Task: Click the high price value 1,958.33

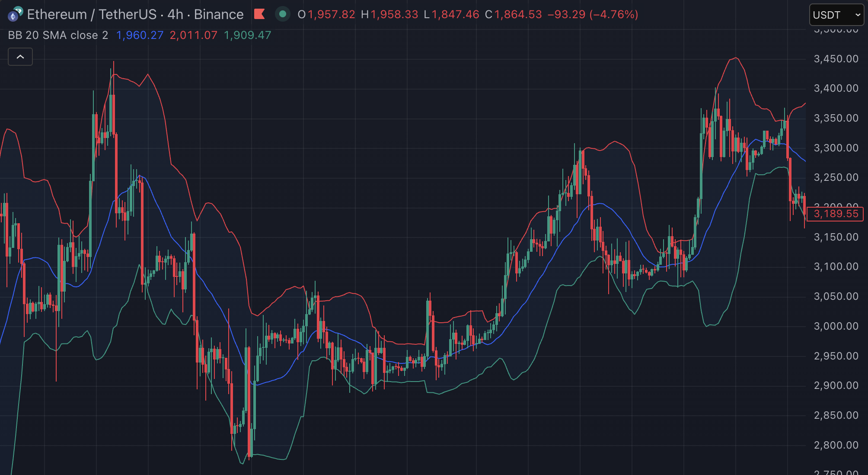Action: point(394,14)
